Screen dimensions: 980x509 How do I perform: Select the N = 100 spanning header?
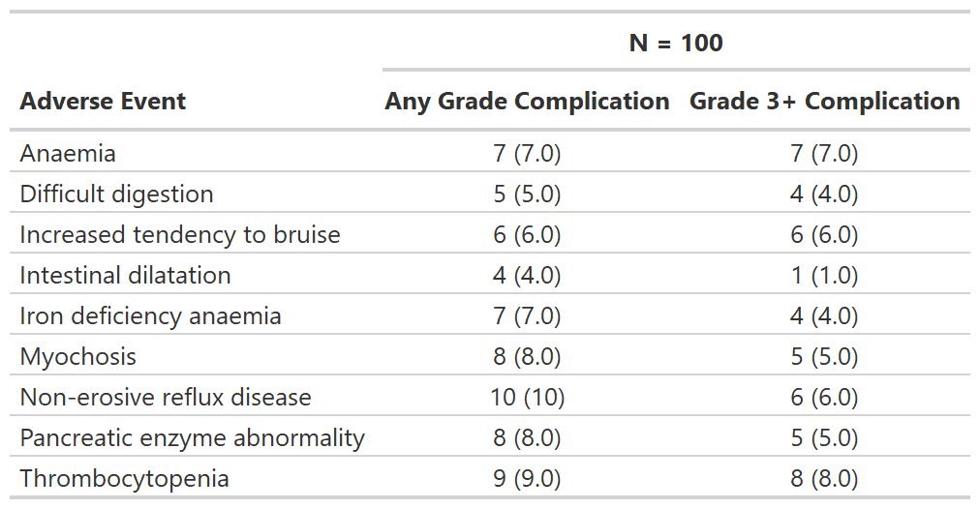click(x=676, y=44)
